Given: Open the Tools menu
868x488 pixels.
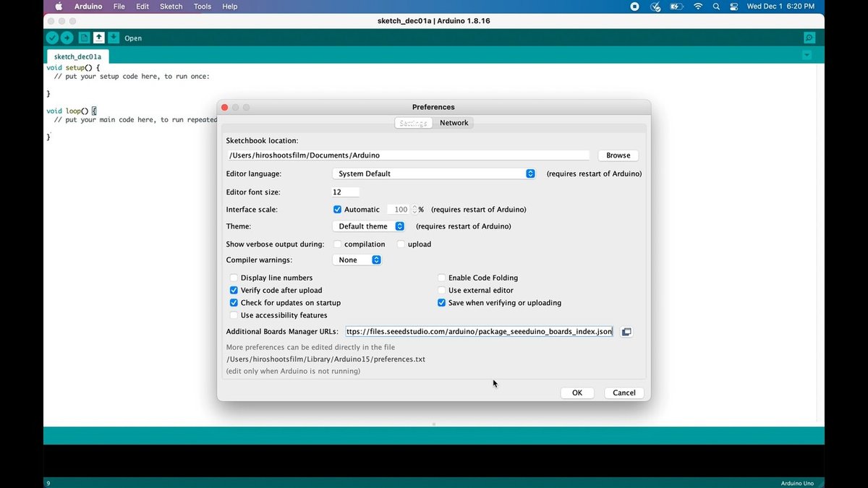Looking at the screenshot, I should click(x=203, y=7).
